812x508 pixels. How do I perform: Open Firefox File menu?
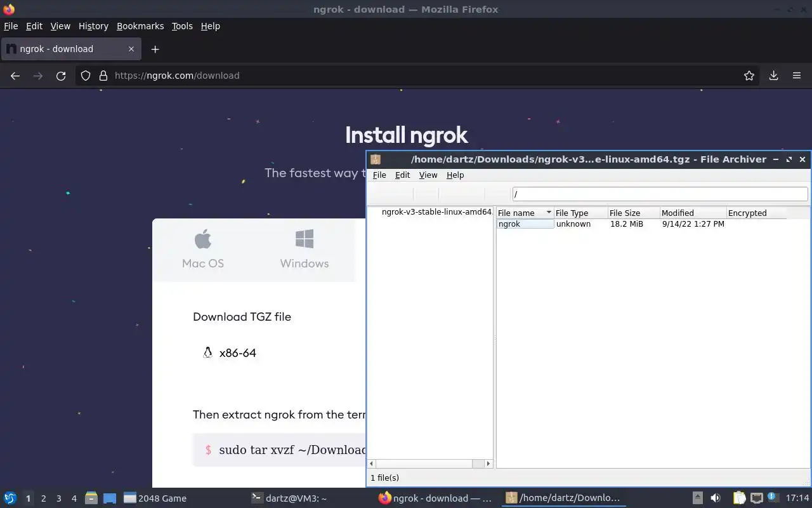pyautogui.click(x=11, y=26)
